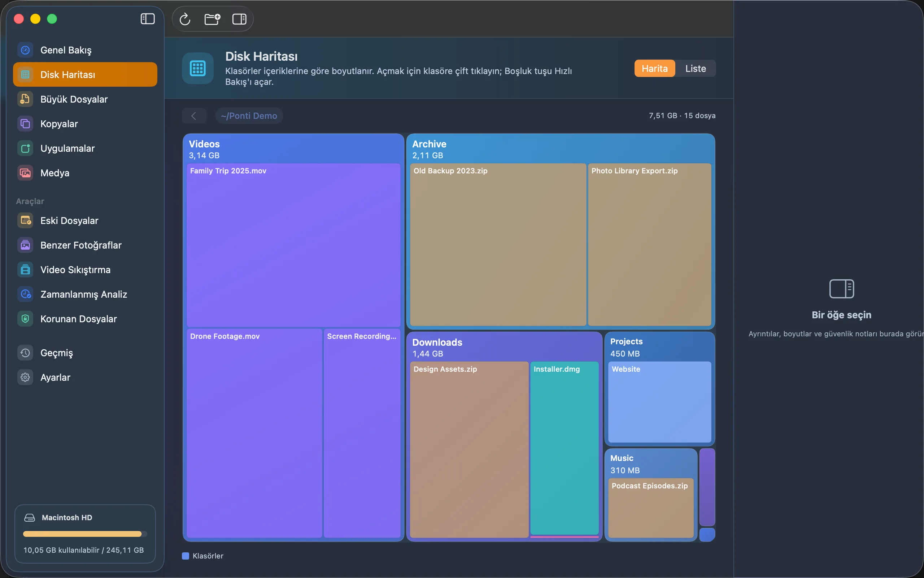Select the Music folder header
Image resolution: width=924 pixels, height=578 pixels.
pyautogui.click(x=651, y=464)
